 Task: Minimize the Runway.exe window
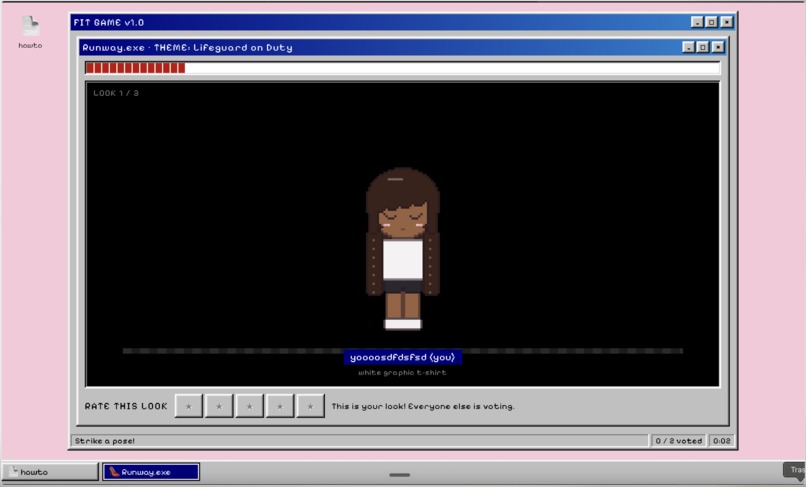tap(688, 47)
